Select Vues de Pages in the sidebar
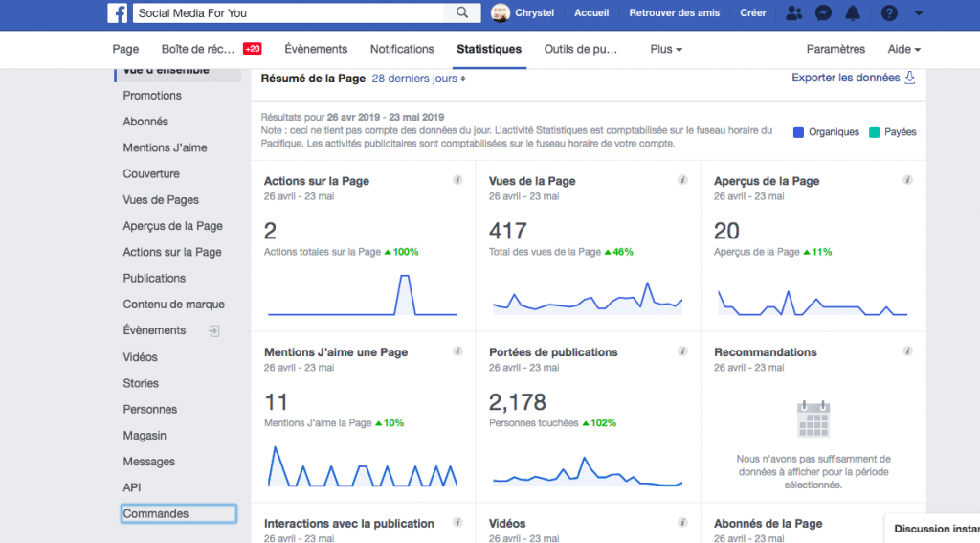 coord(161,199)
